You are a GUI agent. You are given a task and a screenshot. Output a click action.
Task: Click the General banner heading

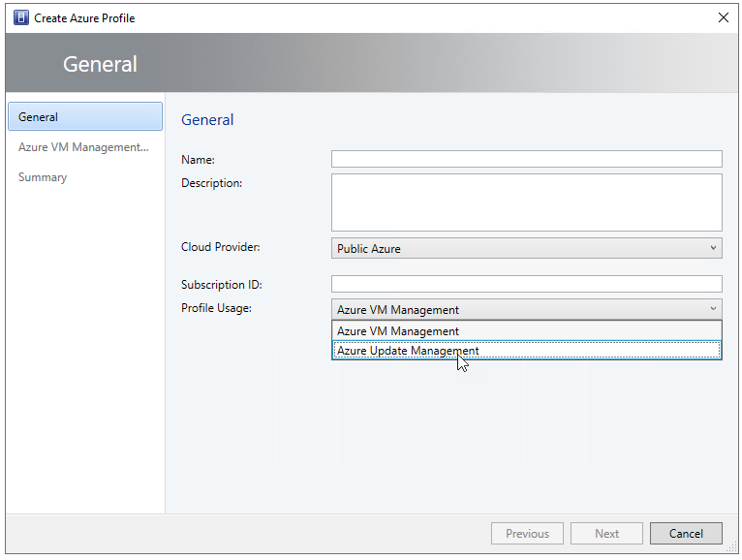[x=100, y=64]
